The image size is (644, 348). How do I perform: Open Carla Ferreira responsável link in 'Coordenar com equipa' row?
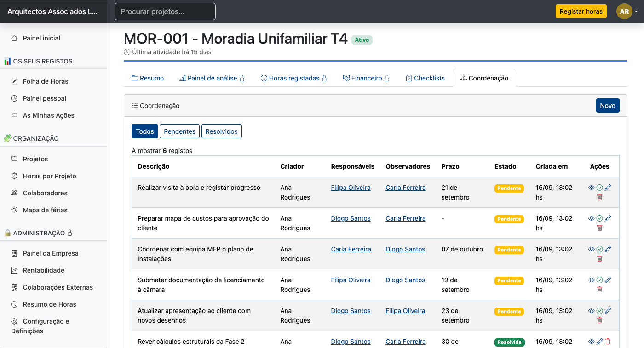pos(351,249)
